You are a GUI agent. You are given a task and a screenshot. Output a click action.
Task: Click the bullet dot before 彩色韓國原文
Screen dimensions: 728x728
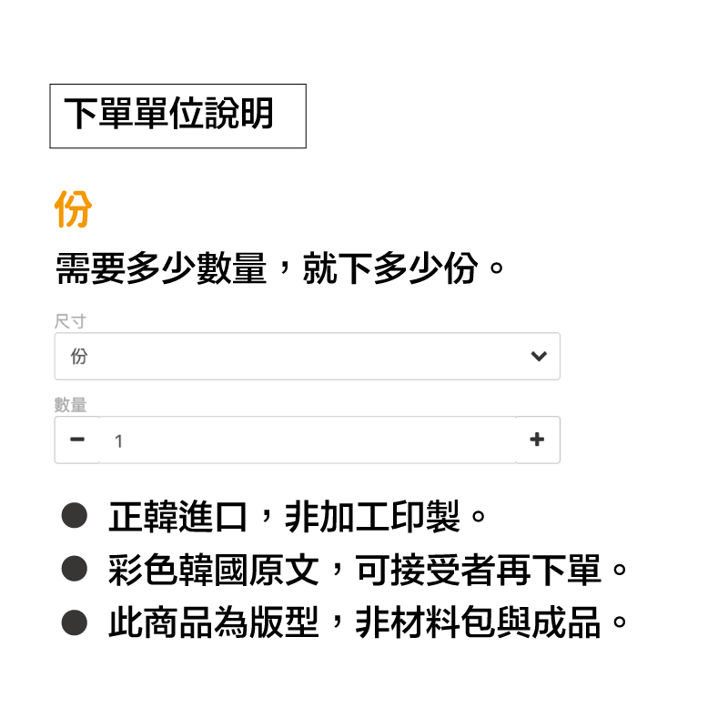coord(74,570)
